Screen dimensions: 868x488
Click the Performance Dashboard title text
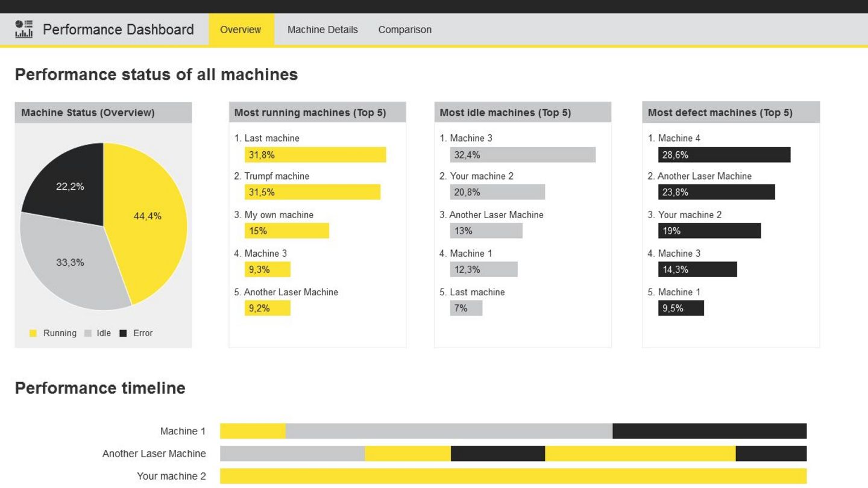118,30
